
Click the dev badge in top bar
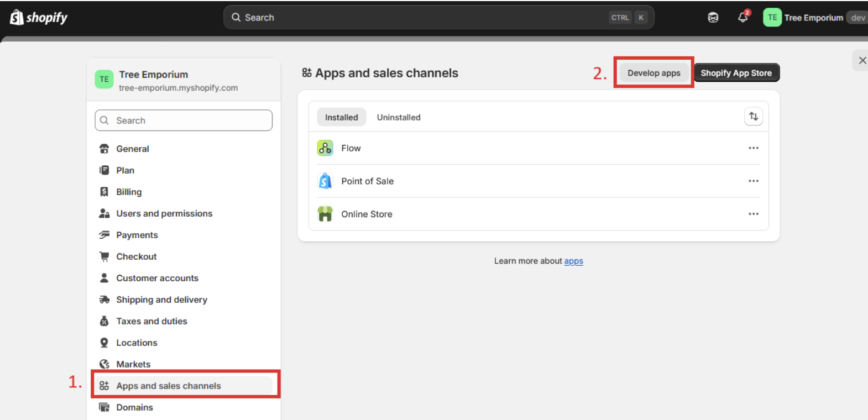[x=857, y=18]
